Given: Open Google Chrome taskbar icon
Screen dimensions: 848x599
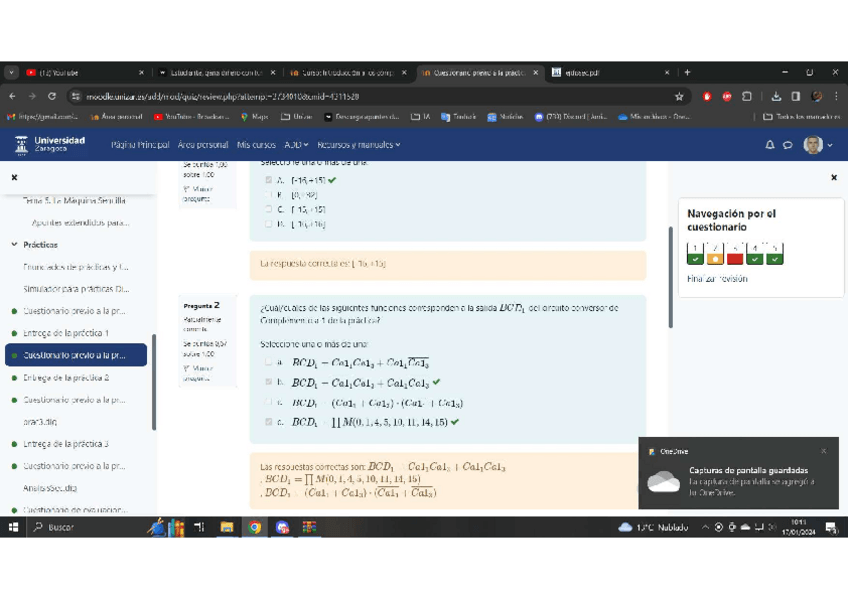Looking at the screenshot, I should point(255,527).
